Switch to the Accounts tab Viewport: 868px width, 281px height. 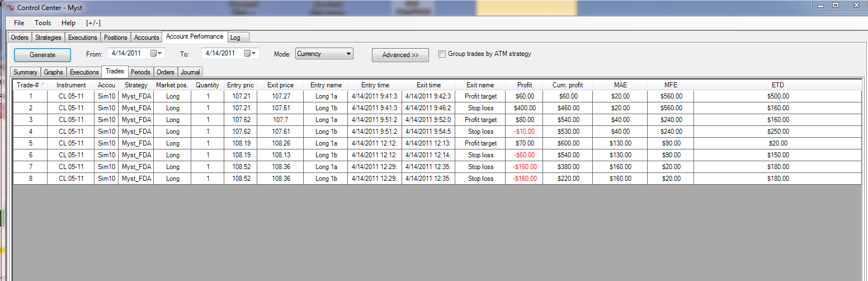pyautogui.click(x=147, y=38)
